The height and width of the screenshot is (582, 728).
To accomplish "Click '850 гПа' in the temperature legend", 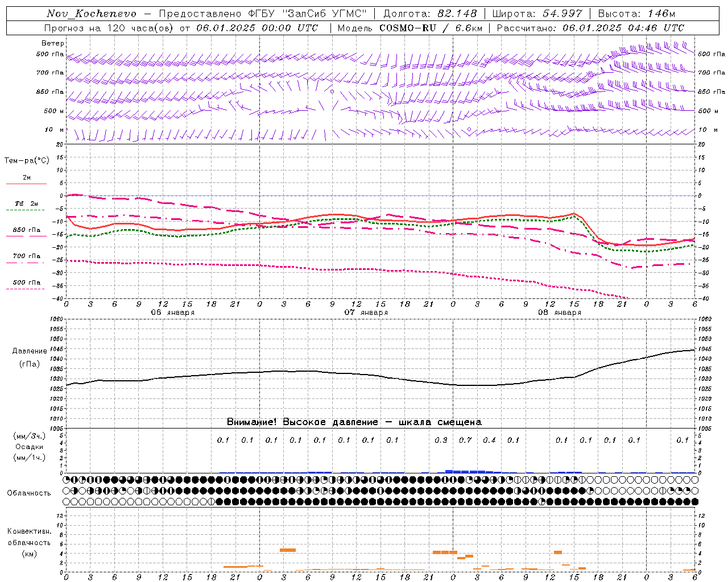I will [x=27, y=230].
